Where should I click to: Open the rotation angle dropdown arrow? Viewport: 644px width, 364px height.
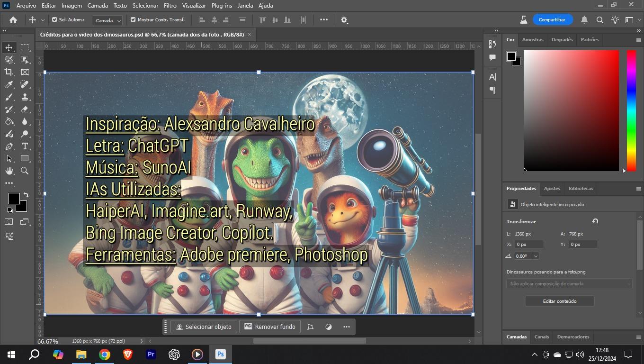pyautogui.click(x=536, y=256)
